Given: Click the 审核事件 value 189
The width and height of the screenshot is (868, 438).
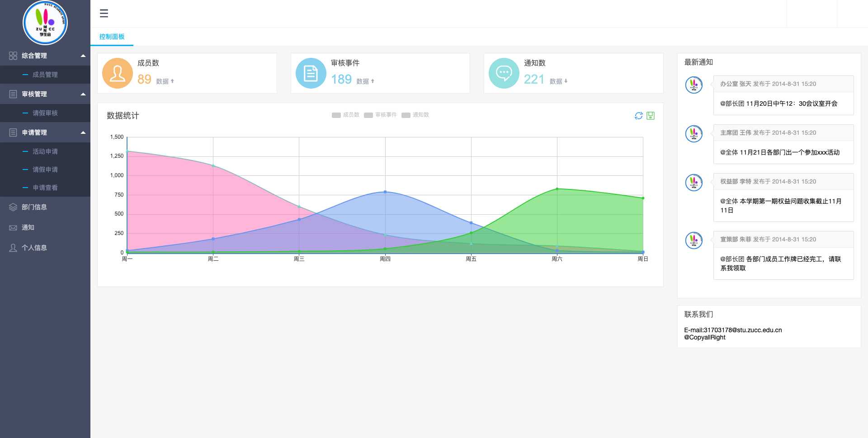Looking at the screenshot, I should coord(341,80).
